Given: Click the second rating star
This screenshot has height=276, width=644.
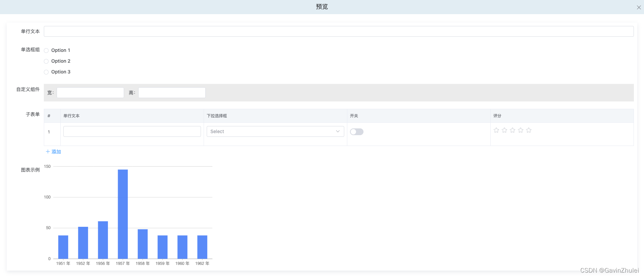Looking at the screenshot, I should [504, 130].
